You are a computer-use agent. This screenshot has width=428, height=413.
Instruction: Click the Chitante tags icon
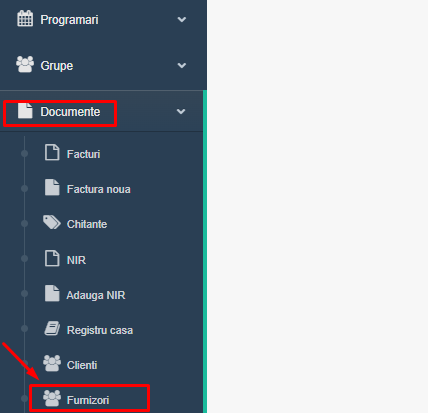pos(52,222)
